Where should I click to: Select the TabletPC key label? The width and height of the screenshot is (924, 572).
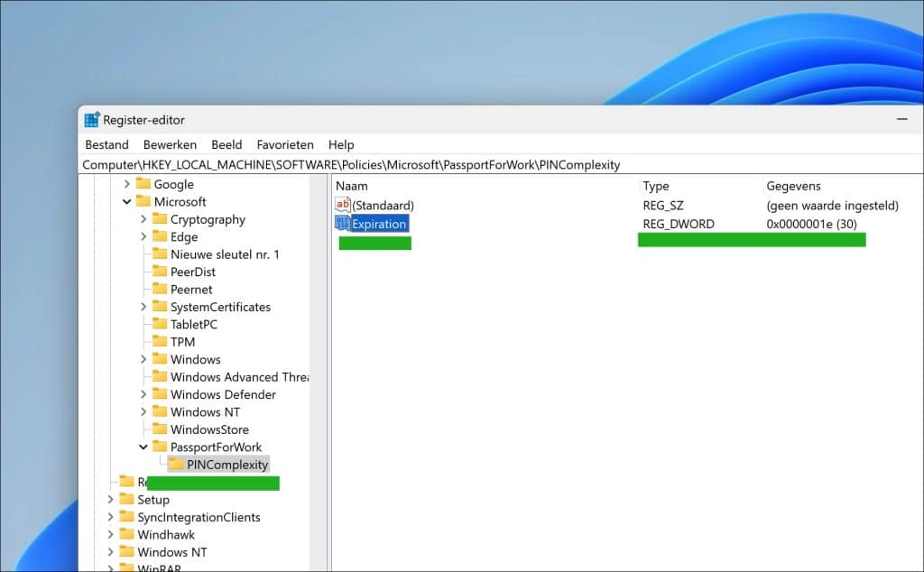[194, 324]
